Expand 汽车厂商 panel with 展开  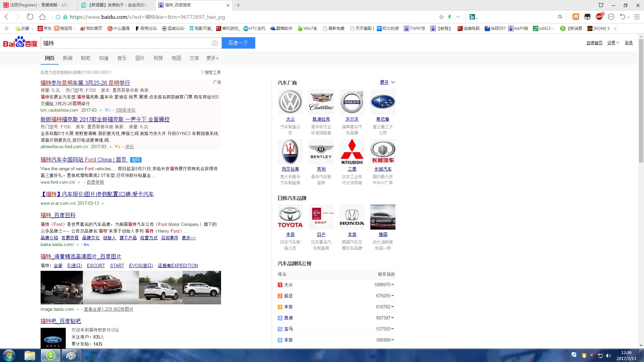(387, 82)
